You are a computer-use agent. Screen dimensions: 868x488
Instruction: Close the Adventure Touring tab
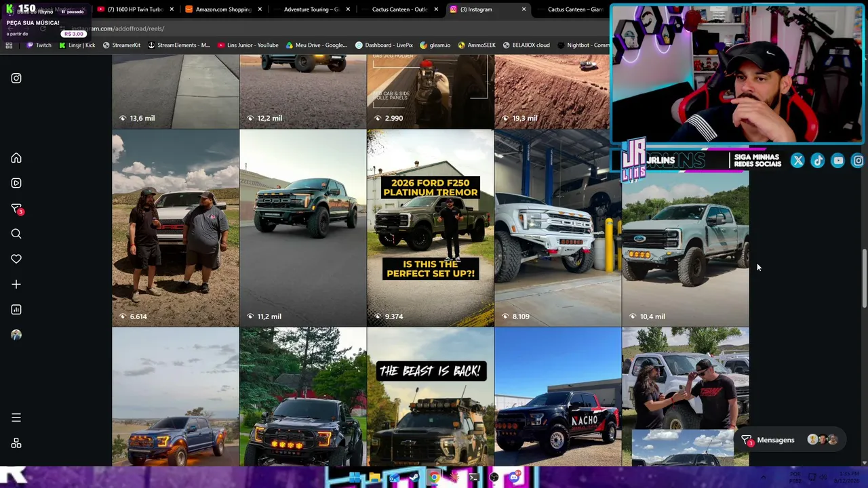(348, 9)
